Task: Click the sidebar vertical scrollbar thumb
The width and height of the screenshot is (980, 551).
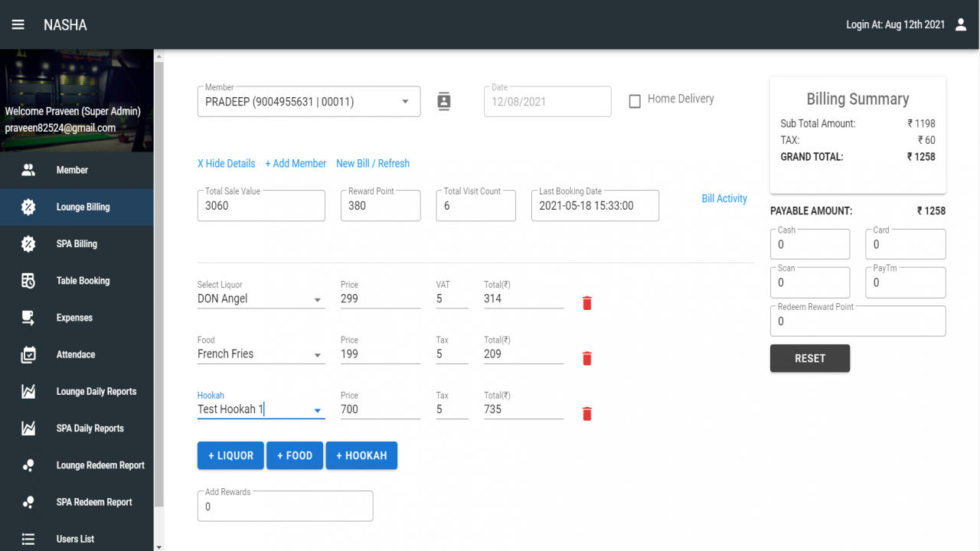Action: pos(158,283)
